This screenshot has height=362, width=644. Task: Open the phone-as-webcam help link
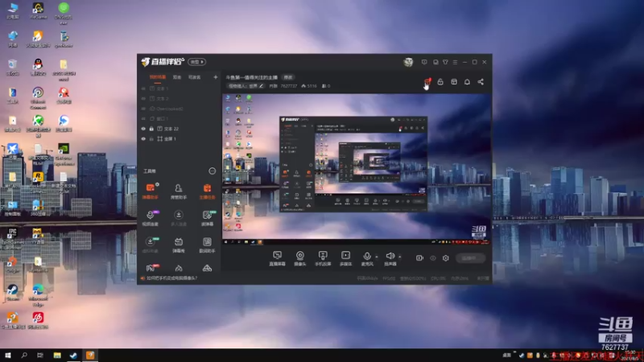[171, 278]
